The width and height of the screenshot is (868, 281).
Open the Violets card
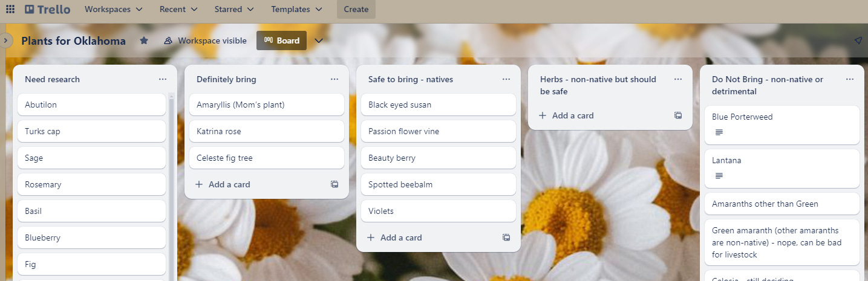(x=439, y=211)
